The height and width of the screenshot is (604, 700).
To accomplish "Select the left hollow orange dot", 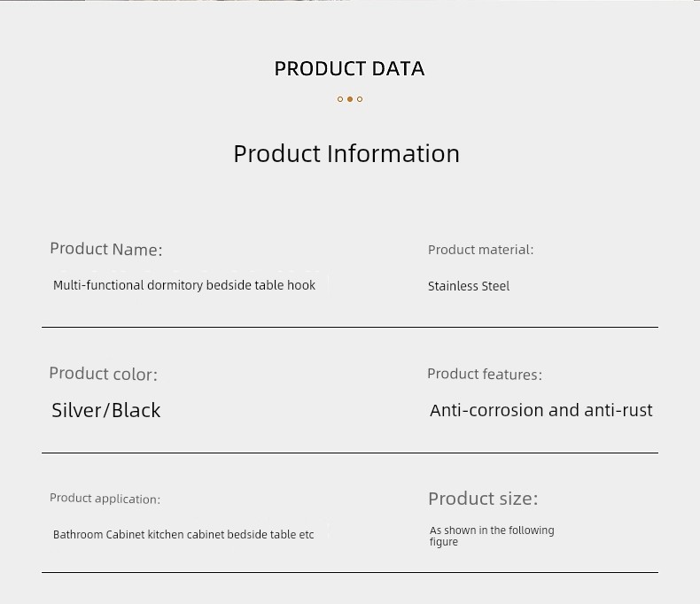I will point(340,99).
